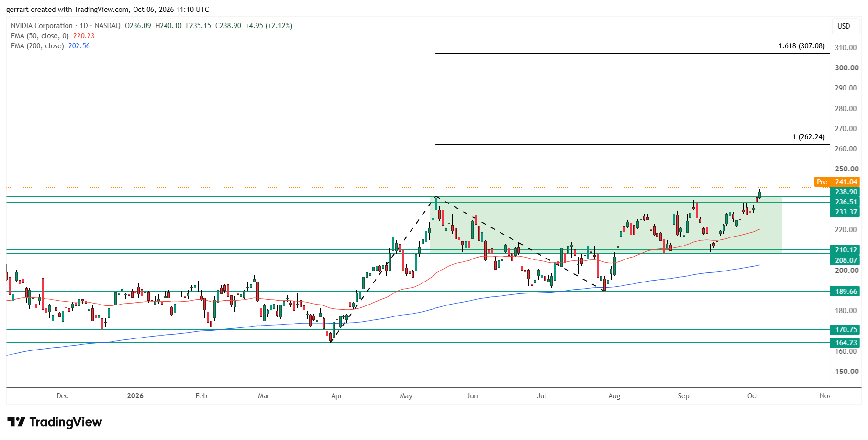Image resolution: width=868 pixels, height=440 pixels.
Task: Click the EMA 50 value 220.23
Action: click(x=84, y=36)
